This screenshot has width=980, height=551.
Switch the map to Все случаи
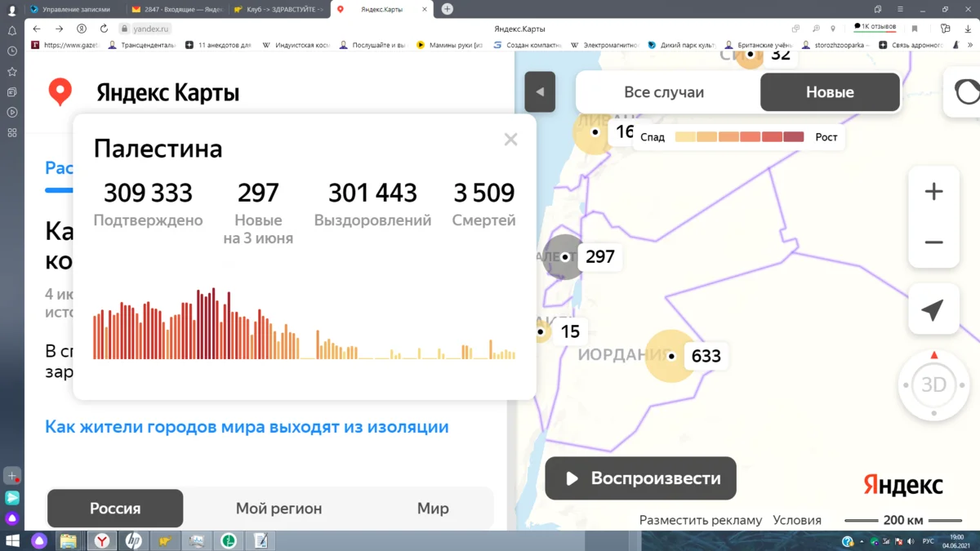664,92
